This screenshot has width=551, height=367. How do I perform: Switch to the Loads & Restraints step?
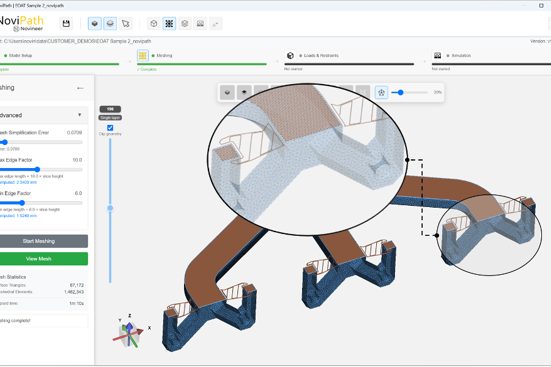tap(321, 56)
